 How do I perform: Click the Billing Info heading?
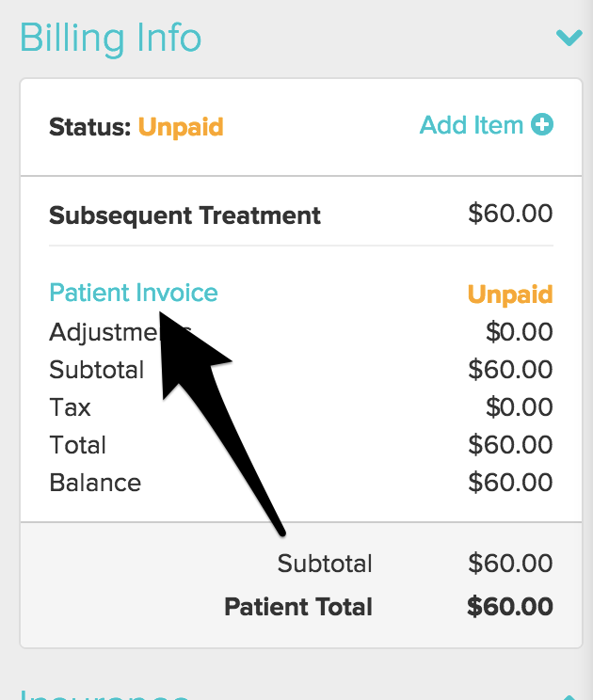111,39
